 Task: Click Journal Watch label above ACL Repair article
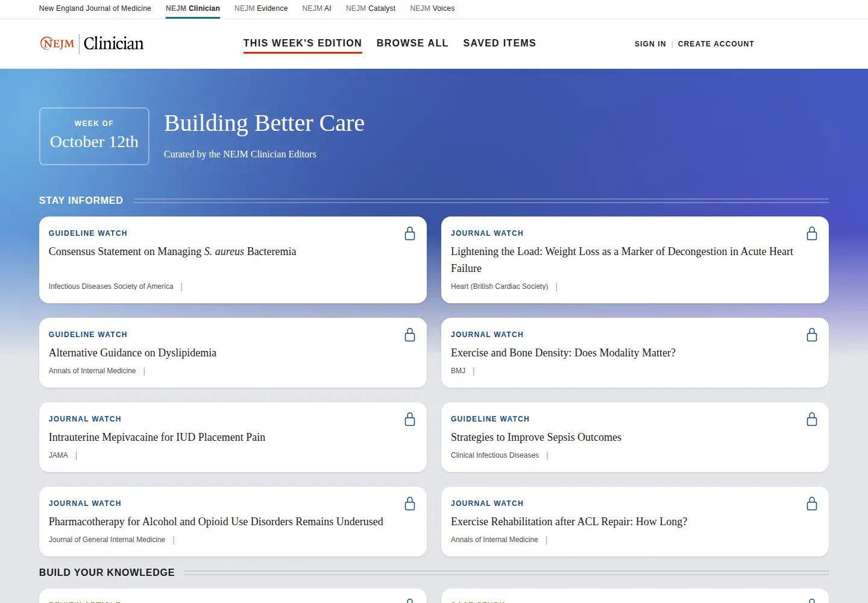click(x=487, y=504)
